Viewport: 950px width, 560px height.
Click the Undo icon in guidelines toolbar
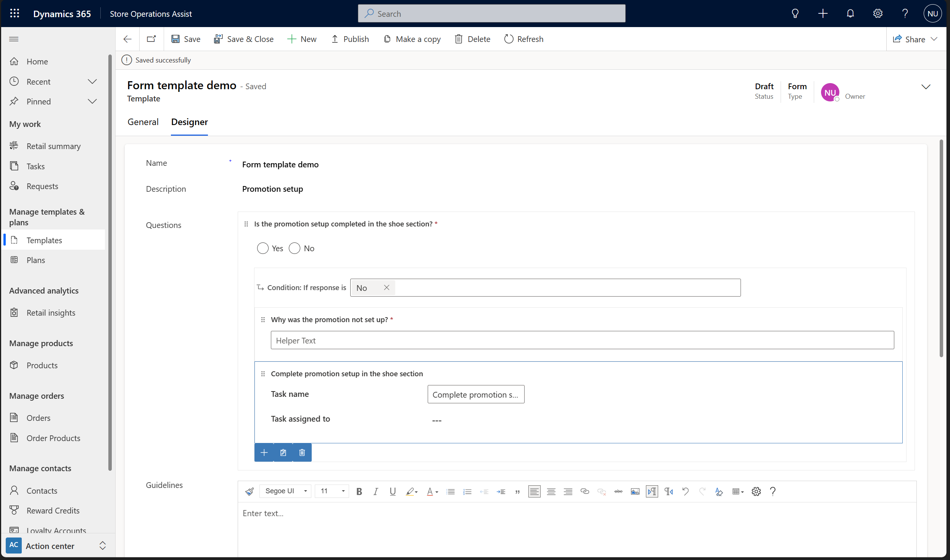(x=685, y=491)
